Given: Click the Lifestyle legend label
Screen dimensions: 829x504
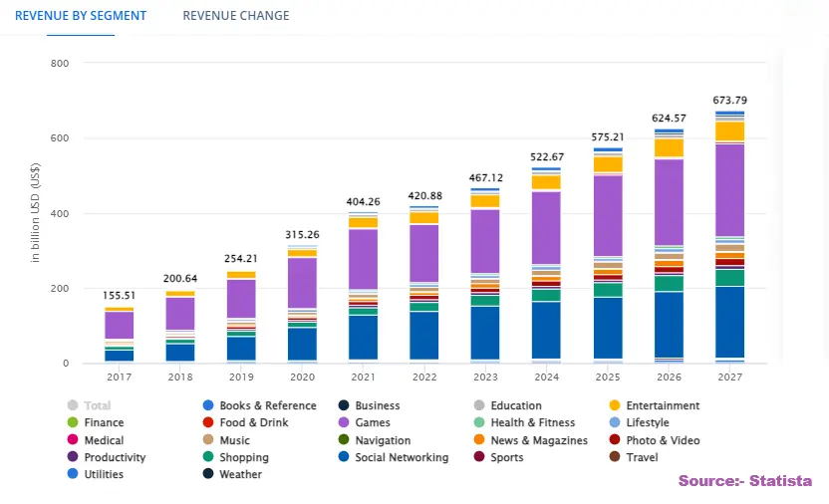Looking at the screenshot, I should (648, 422).
